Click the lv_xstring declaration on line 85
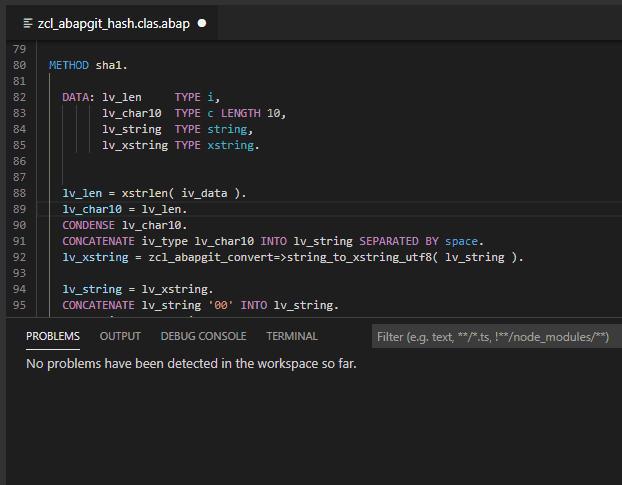This screenshot has width=622, height=485. 134,145
